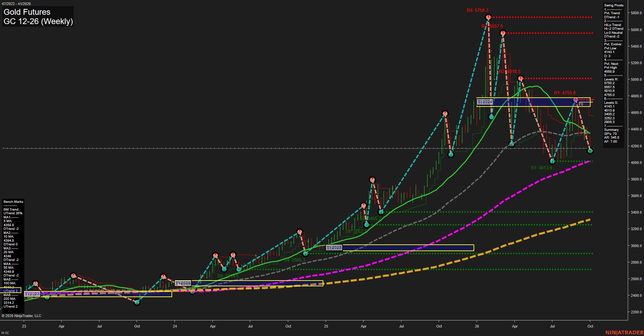Select the R3: 5557.5 resistance label
The image size is (644, 336).
492,26
